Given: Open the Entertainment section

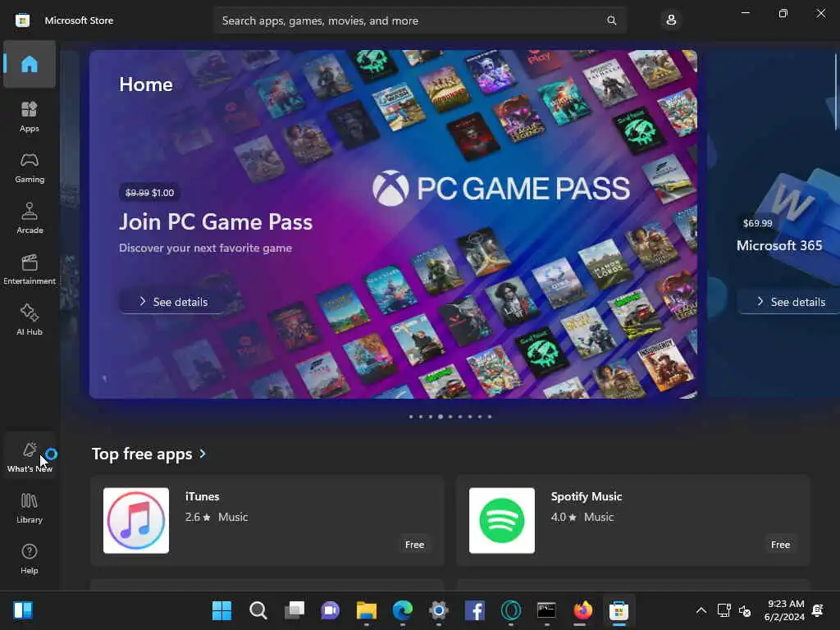Looking at the screenshot, I should click(30, 269).
